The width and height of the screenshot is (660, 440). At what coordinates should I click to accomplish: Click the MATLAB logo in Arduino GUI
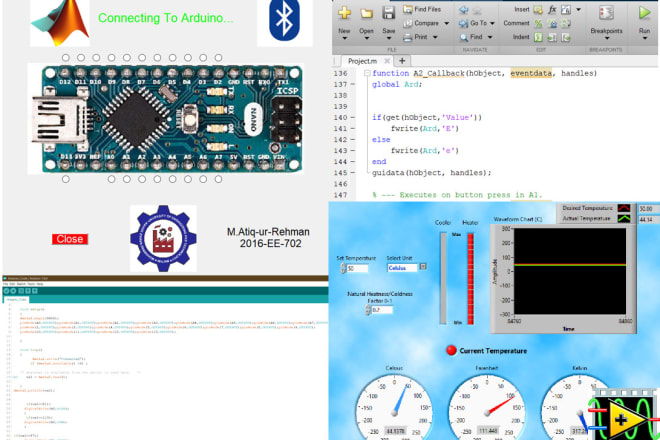[60, 22]
